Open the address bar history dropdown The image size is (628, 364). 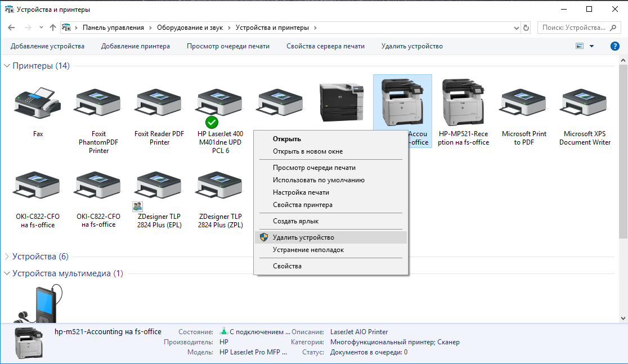[516, 28]
